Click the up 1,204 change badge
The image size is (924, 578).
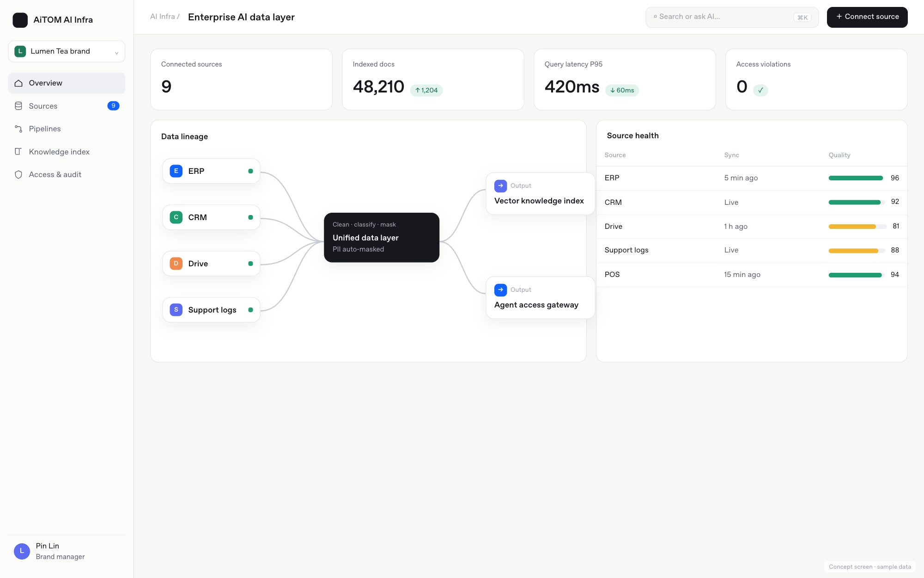tap(426, 90)
